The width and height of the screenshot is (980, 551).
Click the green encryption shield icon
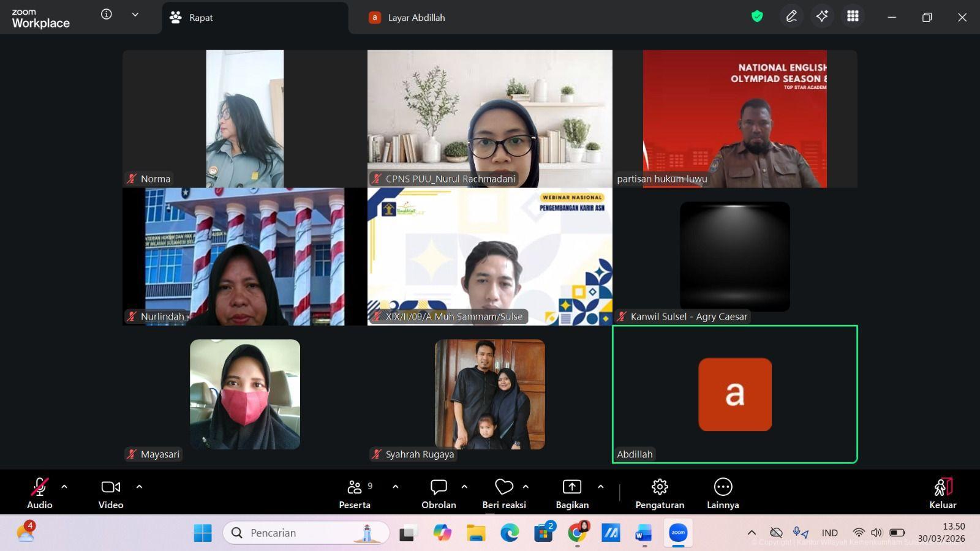point(757,17)
